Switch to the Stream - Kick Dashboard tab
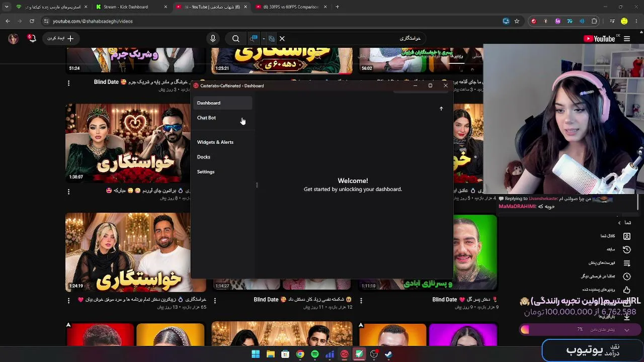Image resolution: width=644 pixels, height=362 pixels. click(132, 7)
